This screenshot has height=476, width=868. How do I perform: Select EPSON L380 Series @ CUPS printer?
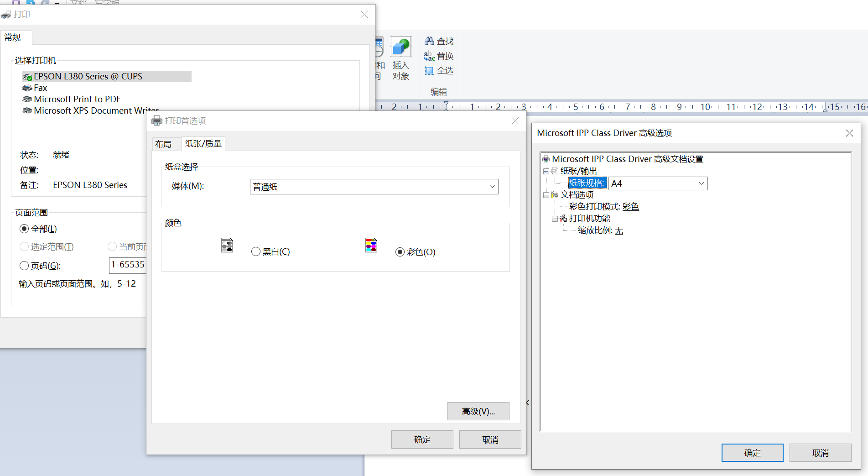coord(88,76)
